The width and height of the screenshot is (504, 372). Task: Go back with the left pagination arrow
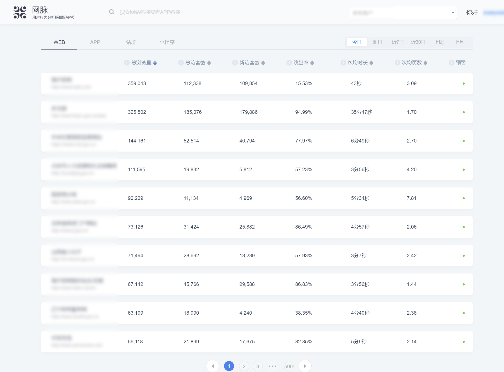[213, 366]
